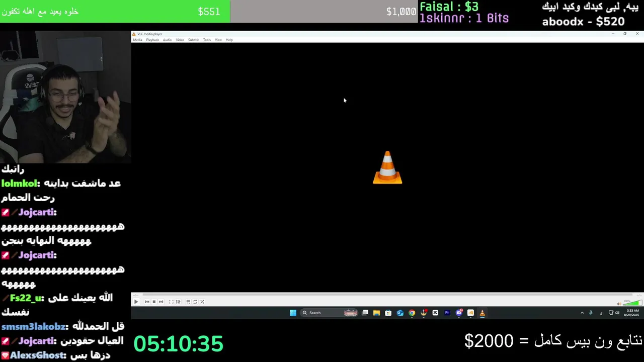Click the microphone icon in system tray
Image resolution: width=644 pixels, height=362 pixels.
[x=591, y=313]
